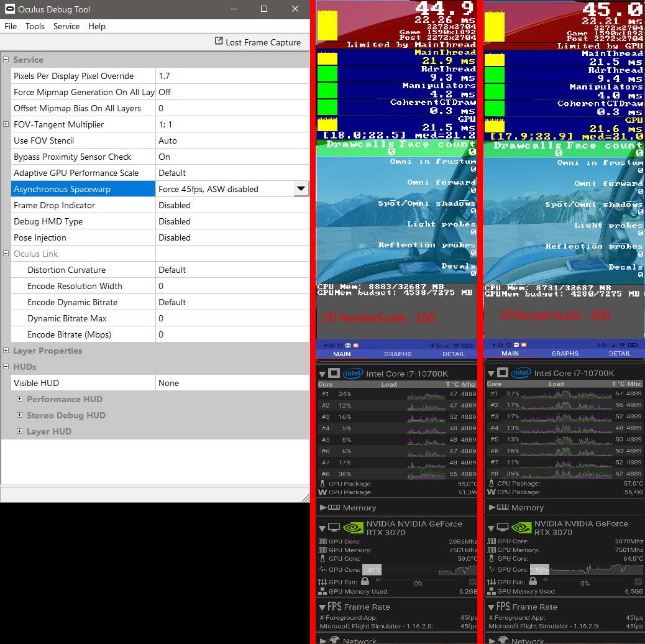Click the GPU Fan lock icon, right panel
645x644 pixels.
(533, 581)
